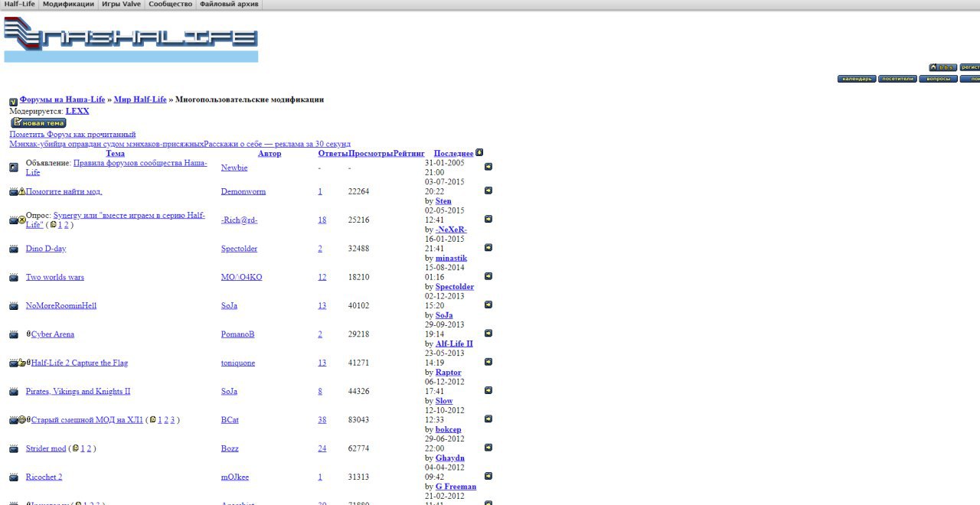Open the 'Игры Valve' menu item
This screenshot has width=980, height=505.
point(121,5)
